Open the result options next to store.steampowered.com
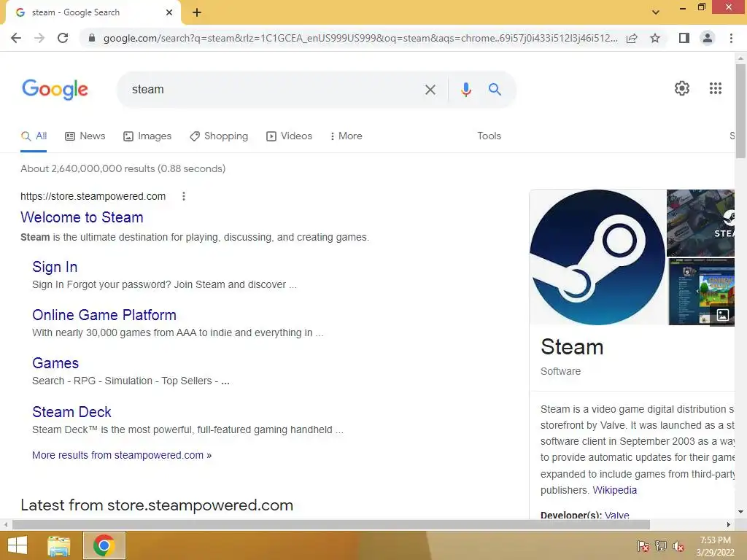Viewport: 747px width, 560px height. tap(184, 196)
